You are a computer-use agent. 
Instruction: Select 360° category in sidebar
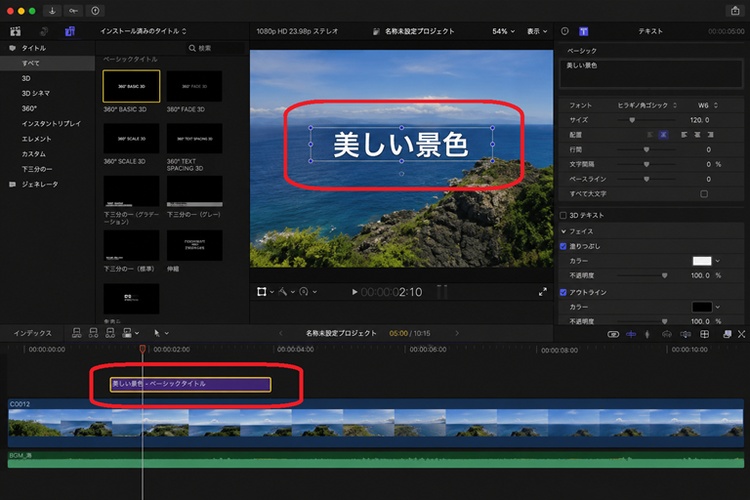tap(29, 109)
